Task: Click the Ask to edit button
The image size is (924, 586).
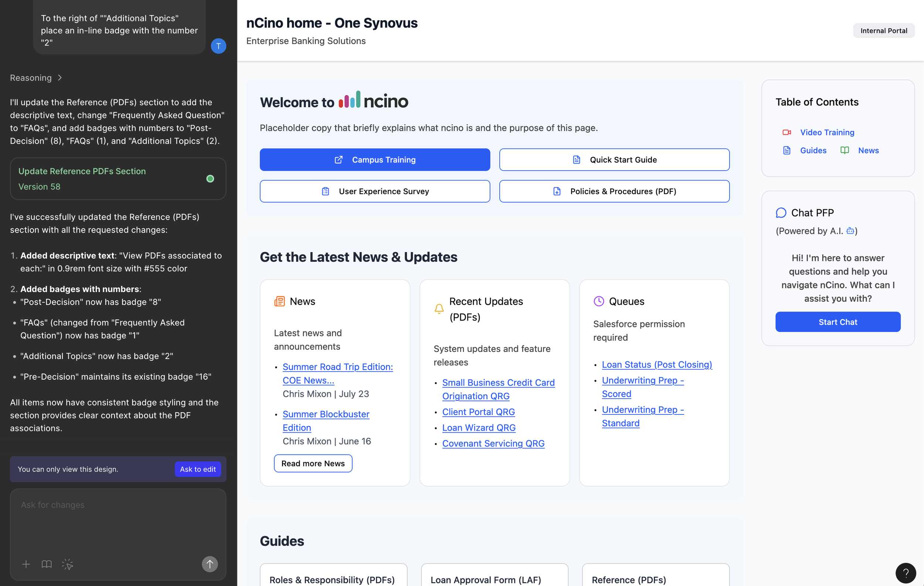Action: pos(198,469)
